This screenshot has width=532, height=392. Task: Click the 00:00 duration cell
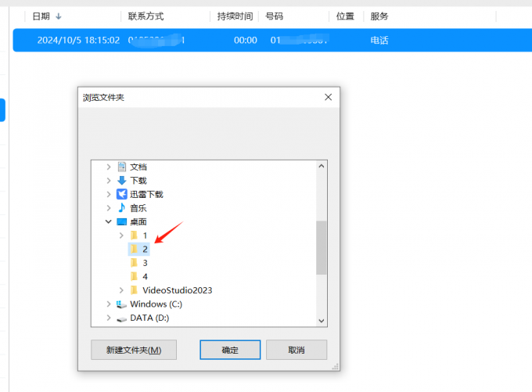[x=246, y=40]
